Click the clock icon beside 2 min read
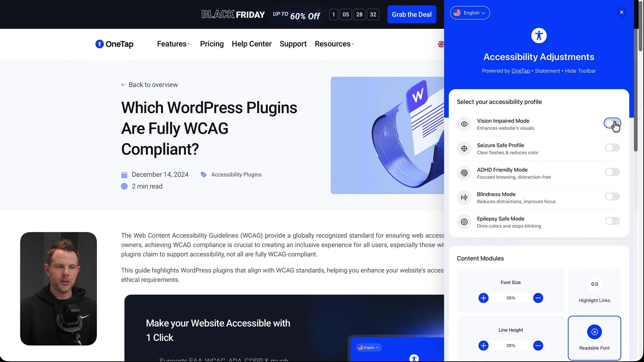 coord(124,186)
